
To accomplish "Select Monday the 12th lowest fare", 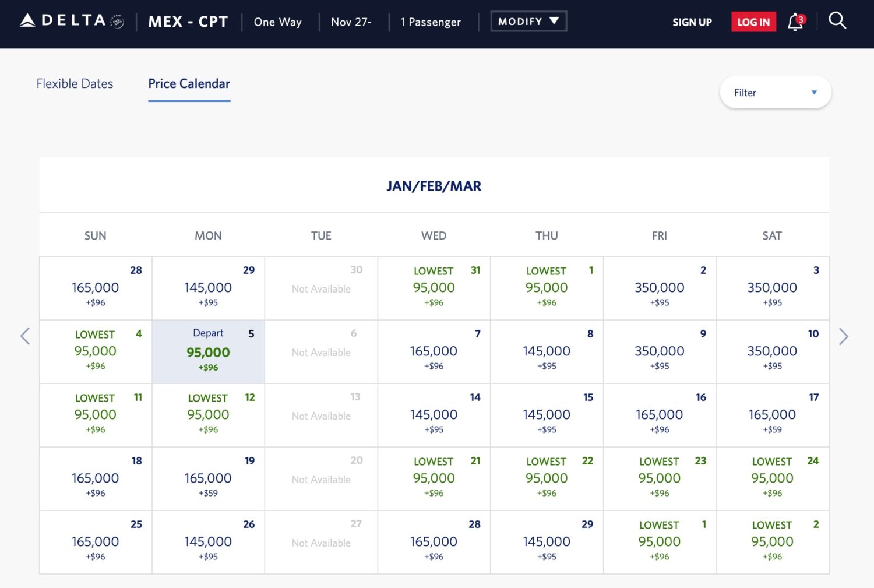I will [208, 415].
